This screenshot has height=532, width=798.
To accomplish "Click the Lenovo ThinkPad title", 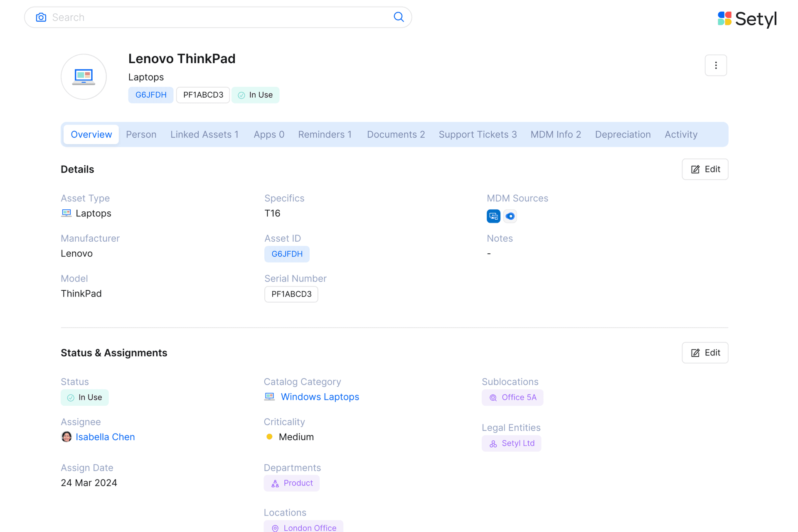I will pos(182,59).
